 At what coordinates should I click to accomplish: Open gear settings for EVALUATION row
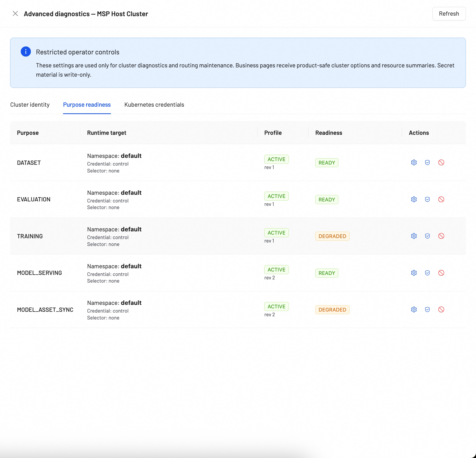click(414, 199)
